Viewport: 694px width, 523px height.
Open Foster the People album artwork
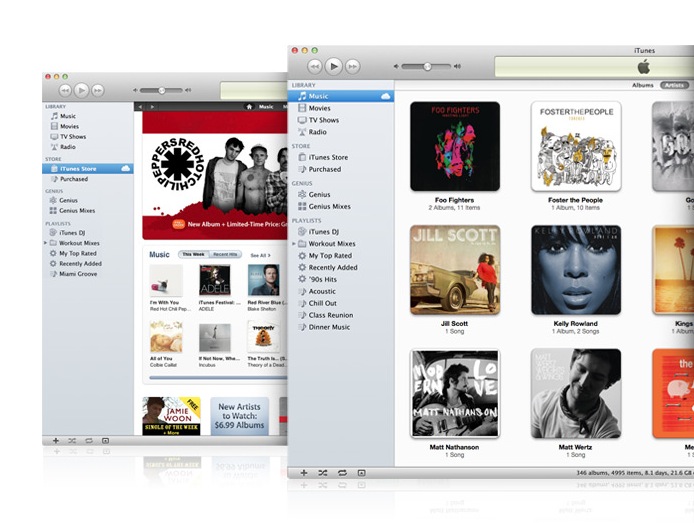[x=576, y=146]
